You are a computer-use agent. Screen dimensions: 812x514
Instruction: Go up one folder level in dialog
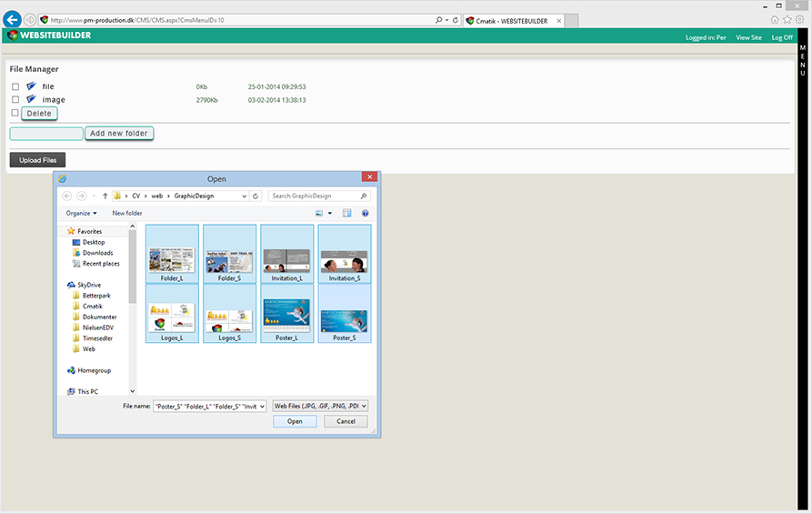pyautogui.click(x=105, y=196)
